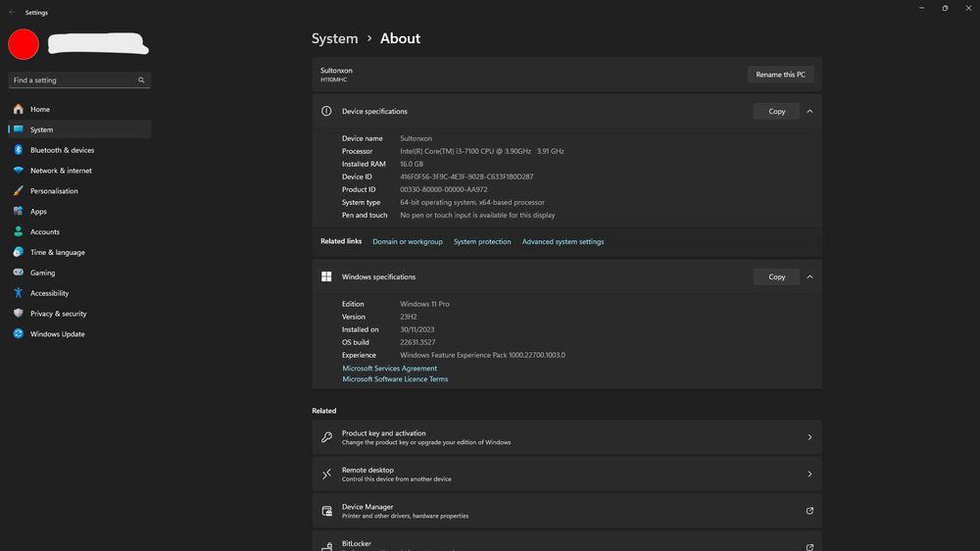This screenshot has height=551, width=980.
Task: Click the Microsoft Services Agreement link
Action: (x=389, y=369)
